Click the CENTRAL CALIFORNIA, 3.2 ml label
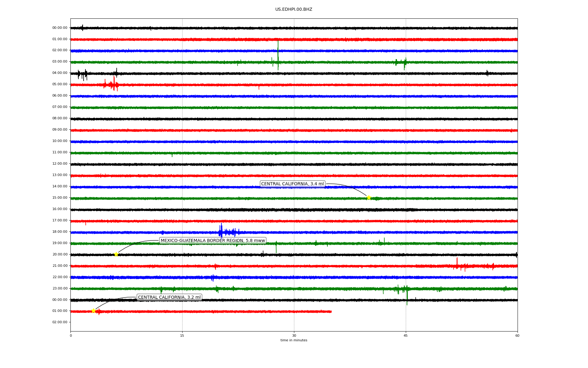588x368 pixels. point(169,297)
